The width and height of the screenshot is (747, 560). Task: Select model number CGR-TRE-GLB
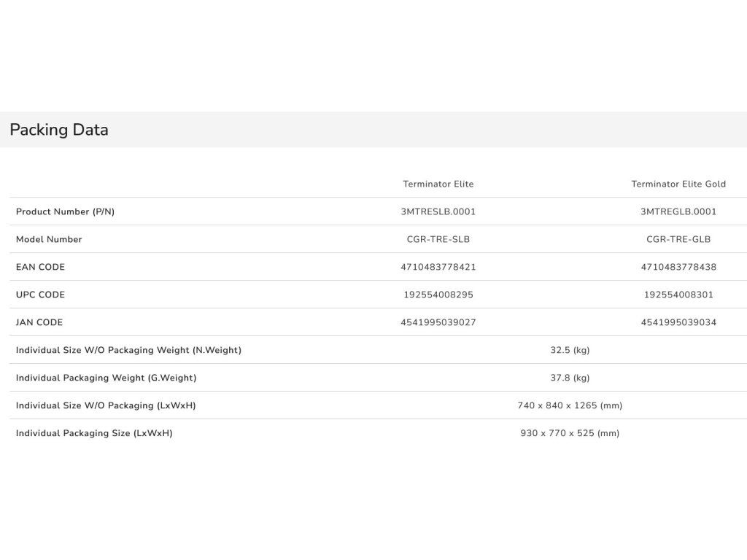[678, 239]
